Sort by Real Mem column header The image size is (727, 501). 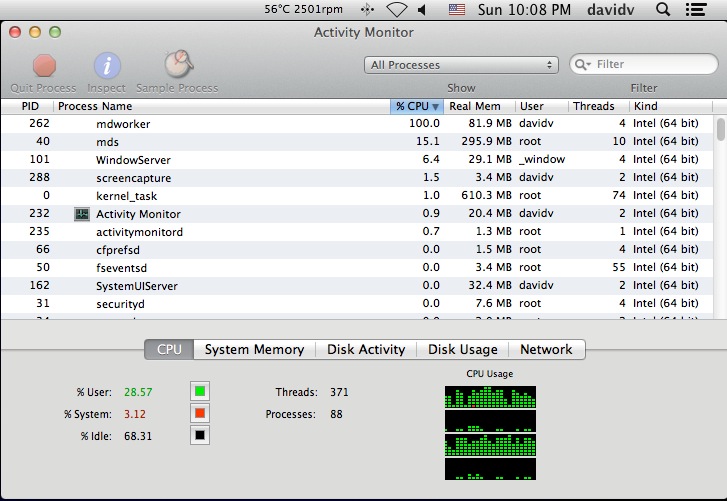coord(479,106)
